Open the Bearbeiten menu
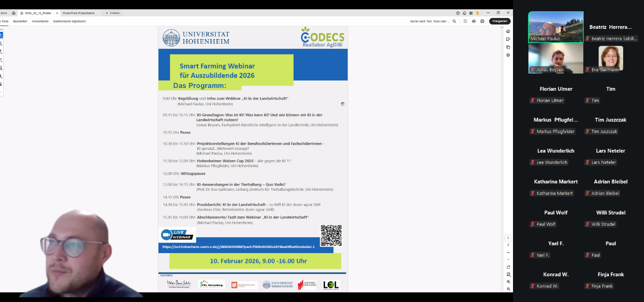 [x=20, y=21]
